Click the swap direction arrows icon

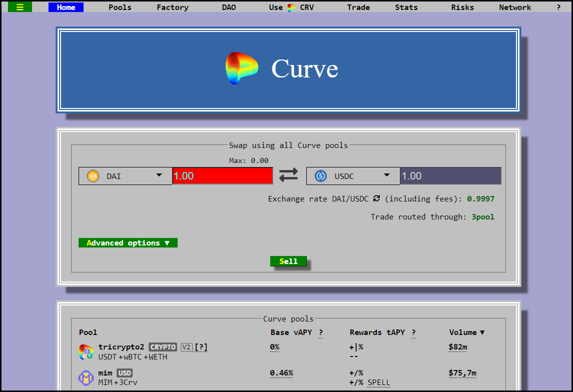click(x=289, y=175)
